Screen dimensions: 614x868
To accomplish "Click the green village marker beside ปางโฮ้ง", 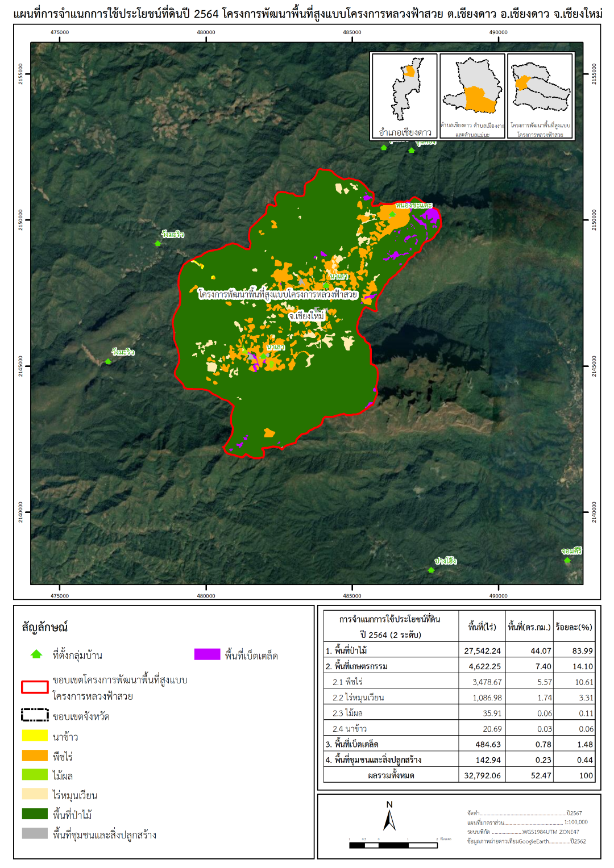I will click(x=431, y=570).
